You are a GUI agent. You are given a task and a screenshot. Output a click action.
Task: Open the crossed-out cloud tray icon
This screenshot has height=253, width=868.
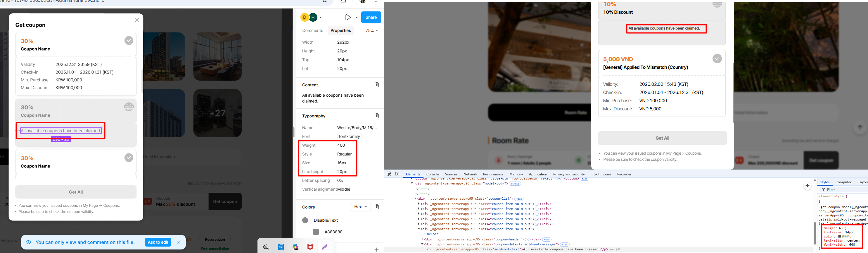(266, 247)
